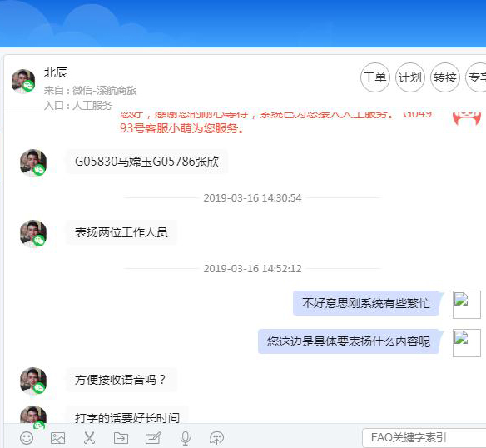
Task: Click the 工单 round button
Action: point(374,77)
